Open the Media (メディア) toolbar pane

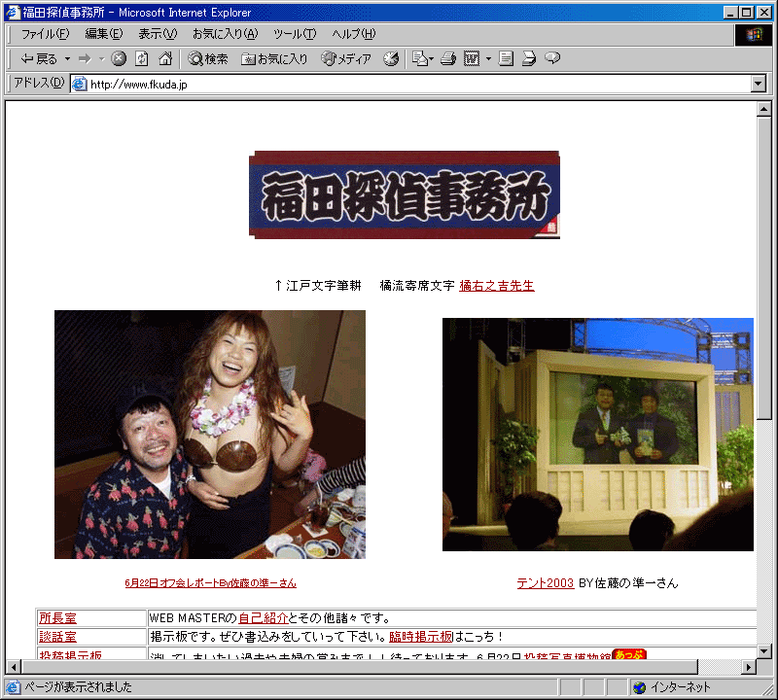pos(346,59)
